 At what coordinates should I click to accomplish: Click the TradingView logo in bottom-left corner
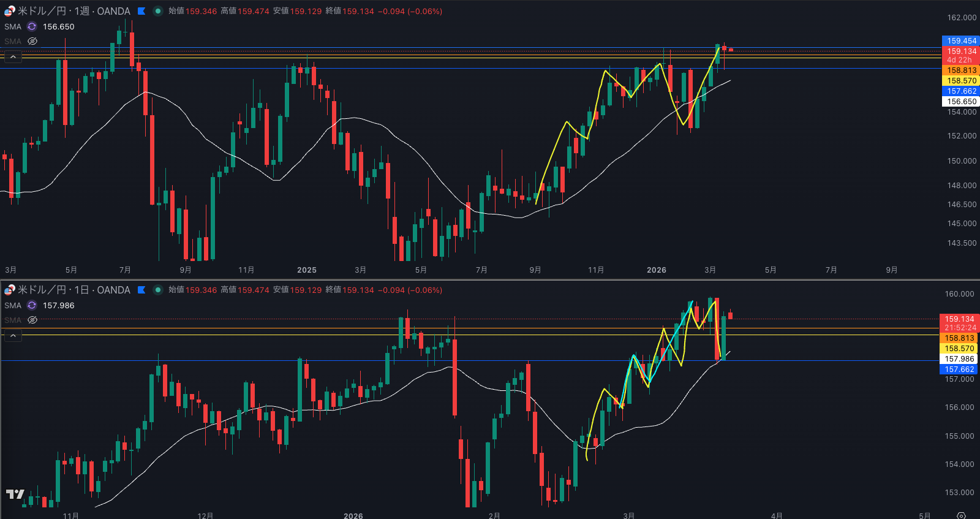point(15,494)
